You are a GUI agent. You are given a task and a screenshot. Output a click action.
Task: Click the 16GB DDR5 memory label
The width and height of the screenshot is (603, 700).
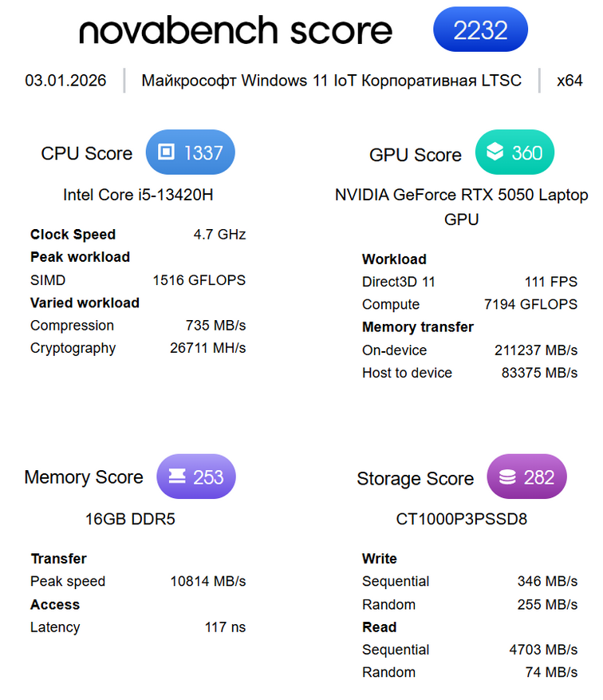(130, 519)
